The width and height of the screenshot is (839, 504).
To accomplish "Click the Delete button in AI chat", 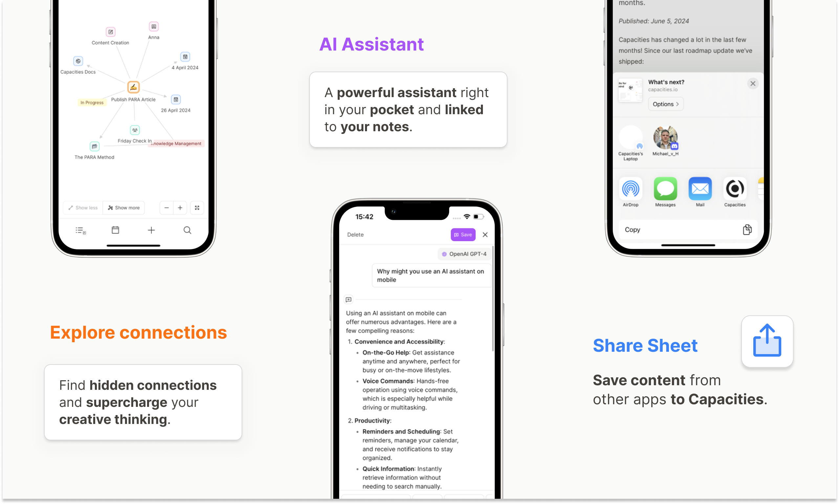I will coord(354,234).
